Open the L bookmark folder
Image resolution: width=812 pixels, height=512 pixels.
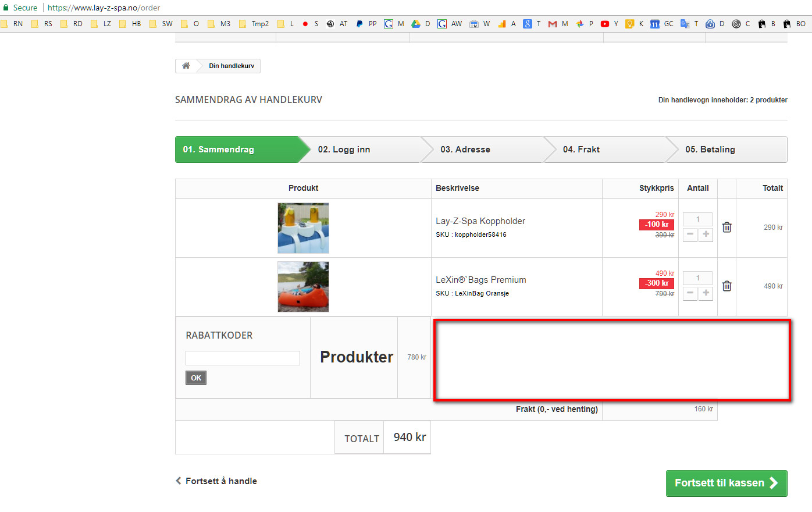(286, 24)
